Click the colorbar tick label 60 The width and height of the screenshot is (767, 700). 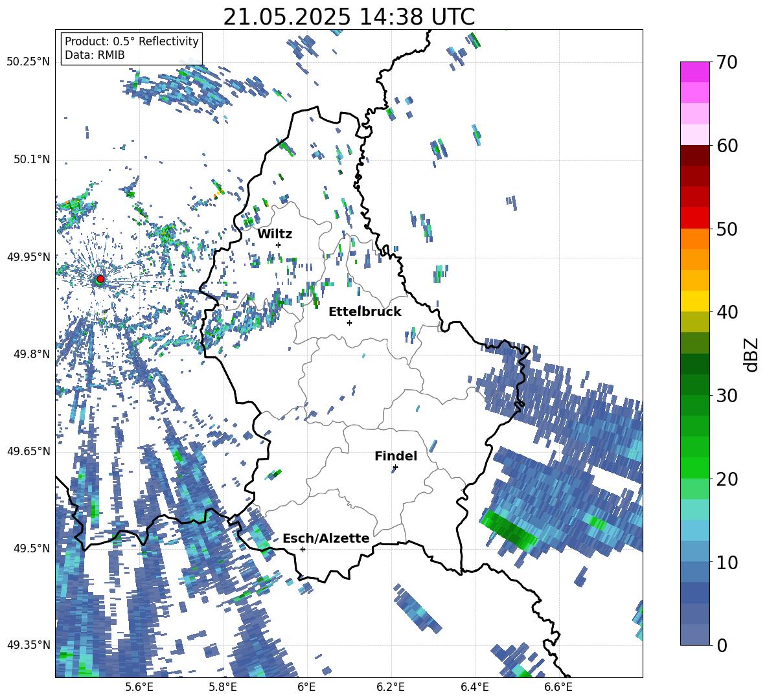[x=727, y=146]
